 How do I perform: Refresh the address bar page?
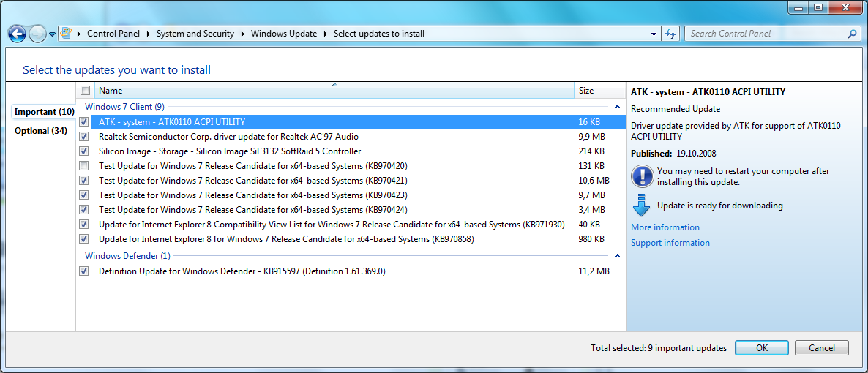point(670,34)
